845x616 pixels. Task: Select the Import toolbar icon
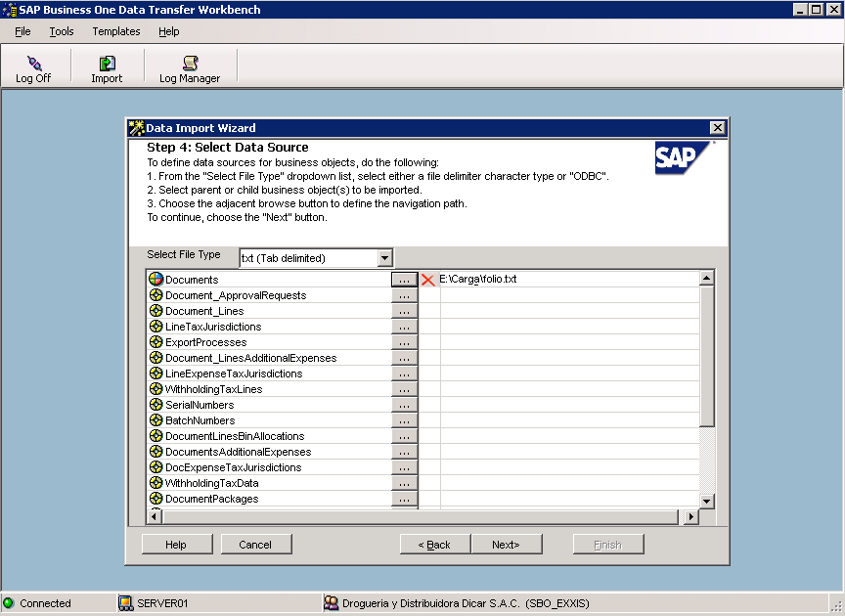click(107, 66)
